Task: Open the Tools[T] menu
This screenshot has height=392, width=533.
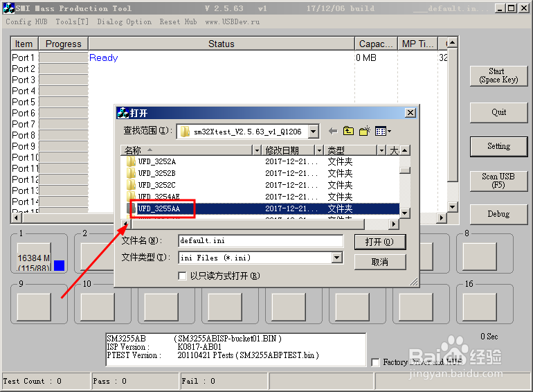Action: (x=72, y=21)
